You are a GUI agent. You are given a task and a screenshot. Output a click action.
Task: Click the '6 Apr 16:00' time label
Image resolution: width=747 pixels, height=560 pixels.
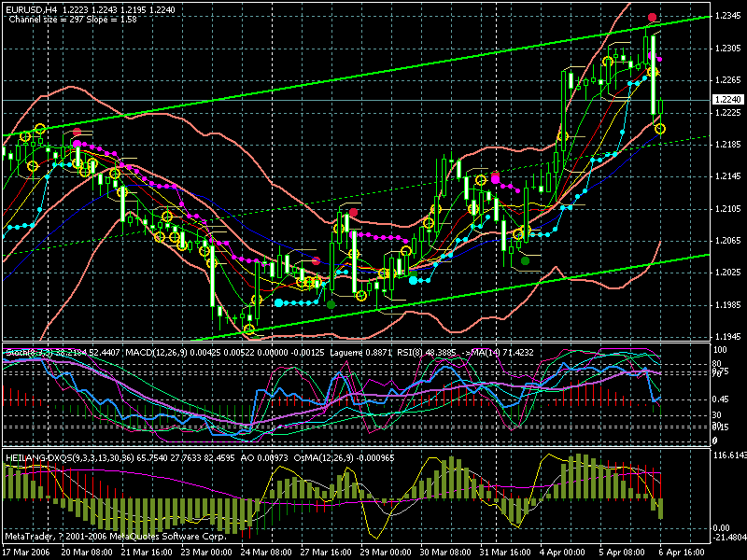coord(683,553)
